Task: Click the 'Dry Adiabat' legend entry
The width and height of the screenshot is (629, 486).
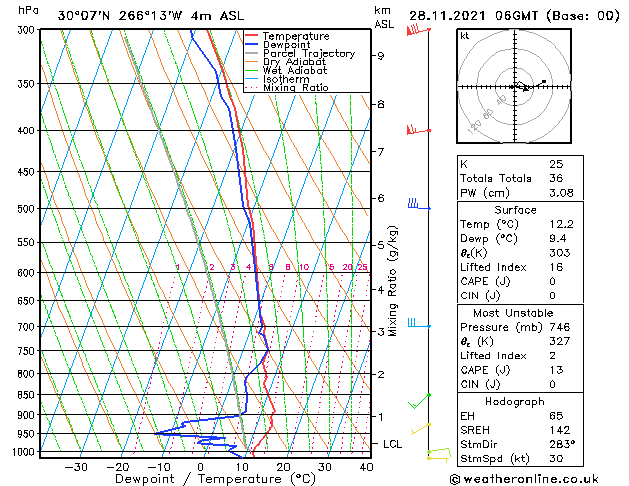Action: 294,62
